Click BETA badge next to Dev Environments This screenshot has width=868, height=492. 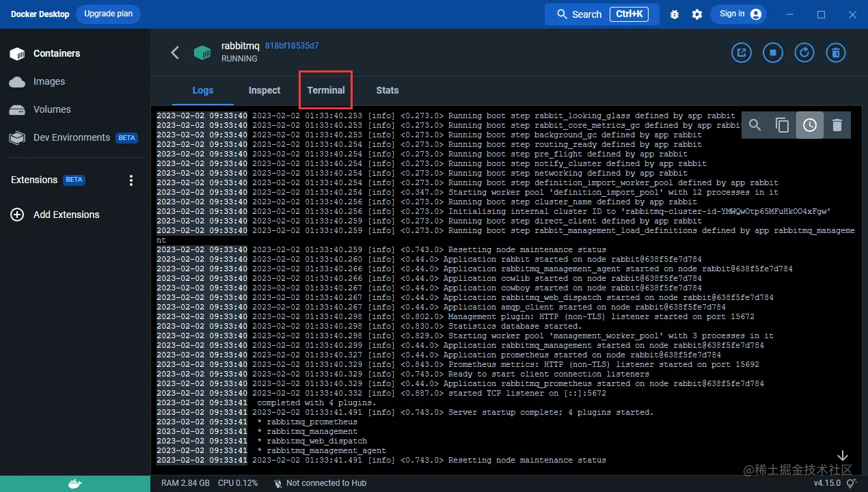[x=126, y=137]
